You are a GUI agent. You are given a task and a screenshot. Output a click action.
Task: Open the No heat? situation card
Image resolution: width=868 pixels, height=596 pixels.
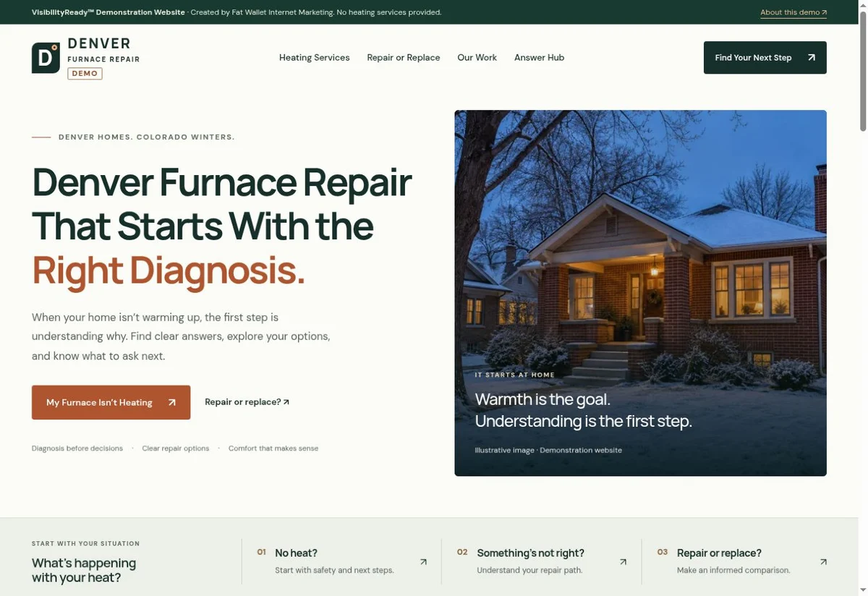[341, 561]
